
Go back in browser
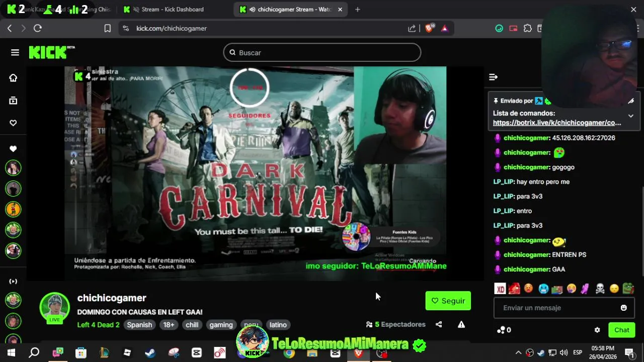point(10,29)
